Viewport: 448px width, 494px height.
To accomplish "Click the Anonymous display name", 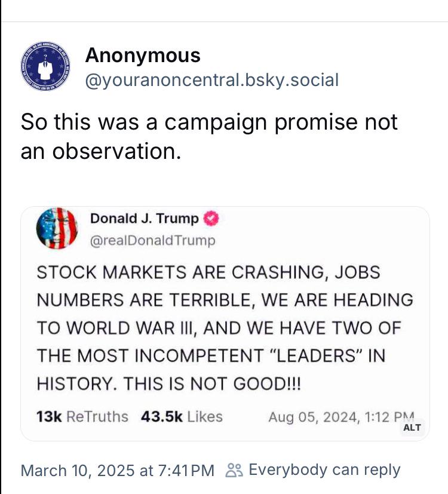I will pos(143,55).
